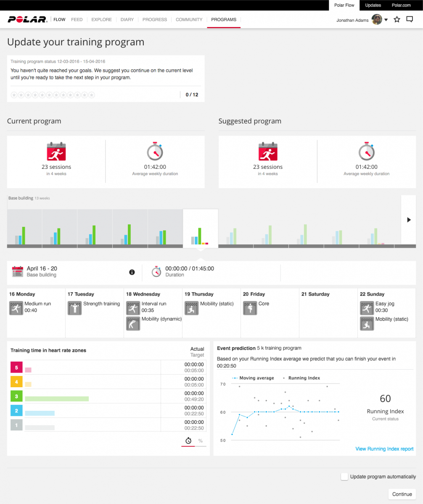Select Wednesday's Interval run icon
Image resolution: width=423 pixels, height=504 pixels.
click(x=132, y=308)
